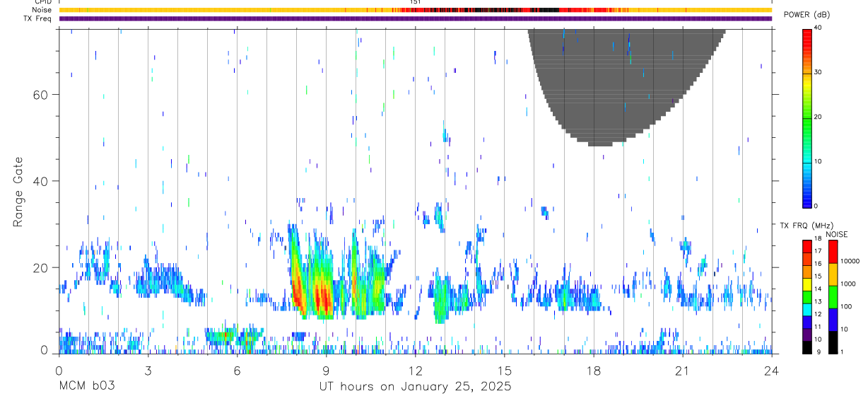
Task: Select the cyan segment of TX FRQ color bar
Action: 807,310
